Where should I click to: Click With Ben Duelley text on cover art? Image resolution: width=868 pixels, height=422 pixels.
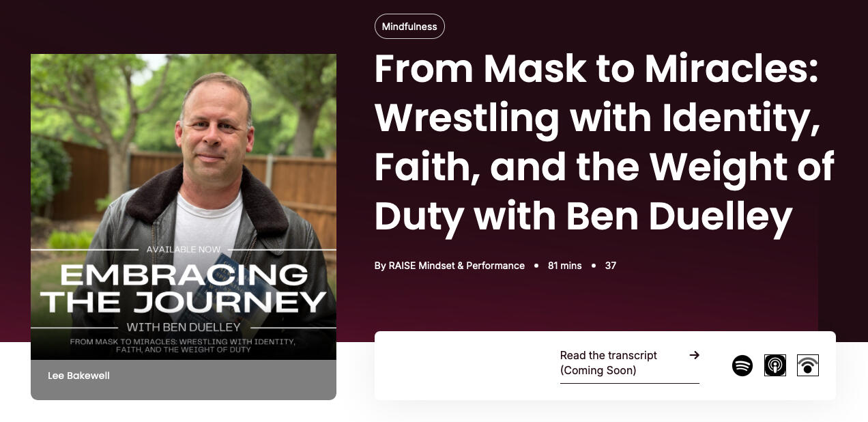click(x=184, y=327)
